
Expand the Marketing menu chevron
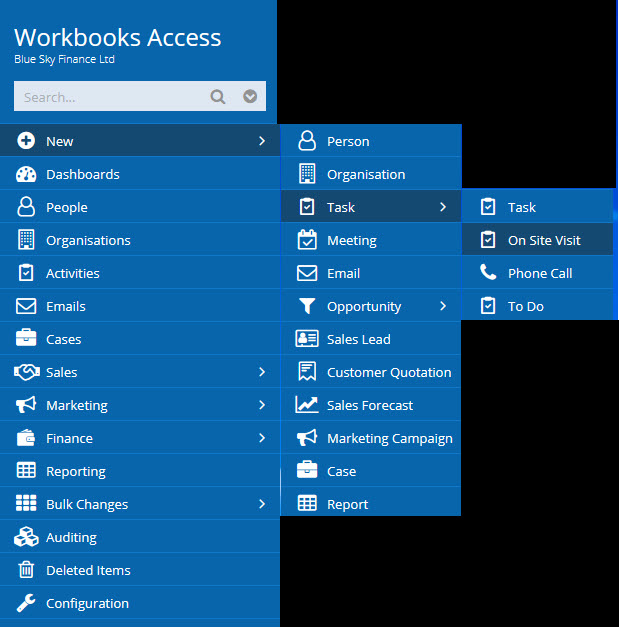click(262, 405)
